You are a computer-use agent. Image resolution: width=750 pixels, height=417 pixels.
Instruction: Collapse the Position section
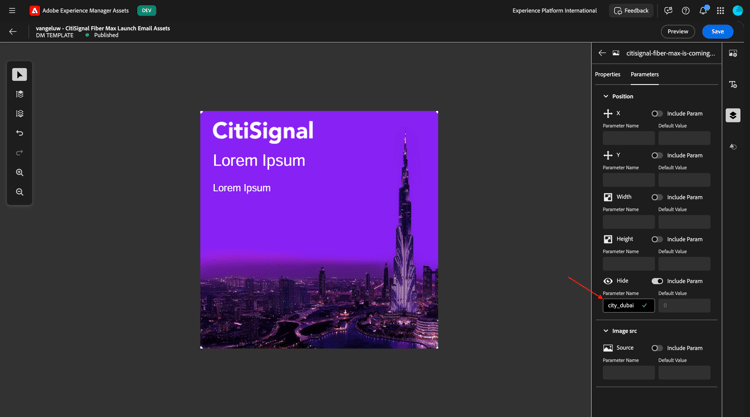pyautogui.click(x=606, y=97)
